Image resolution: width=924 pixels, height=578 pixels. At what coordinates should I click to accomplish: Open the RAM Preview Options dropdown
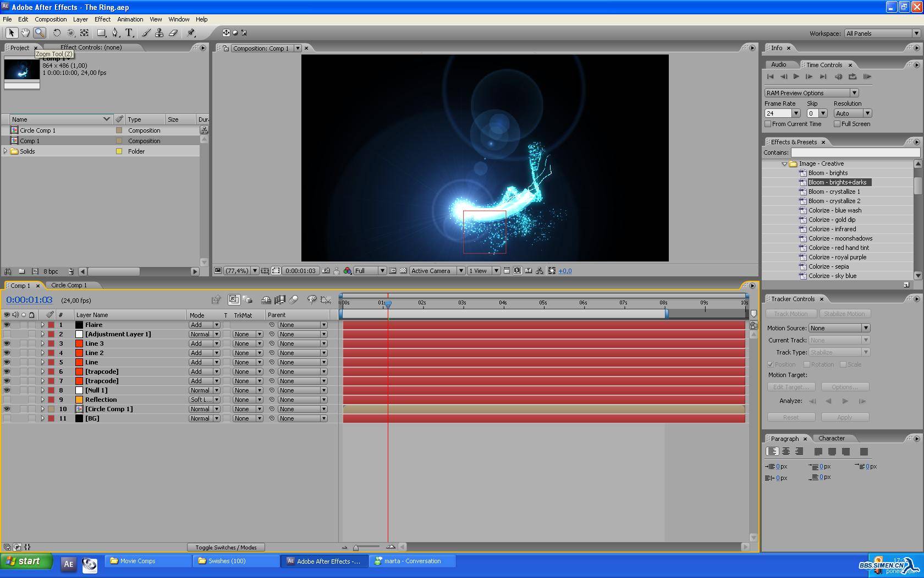[811, 93]
